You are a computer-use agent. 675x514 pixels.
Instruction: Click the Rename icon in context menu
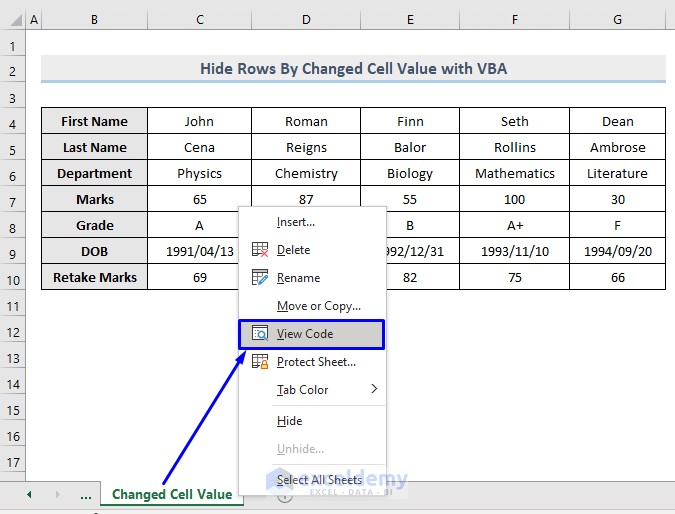260,278
